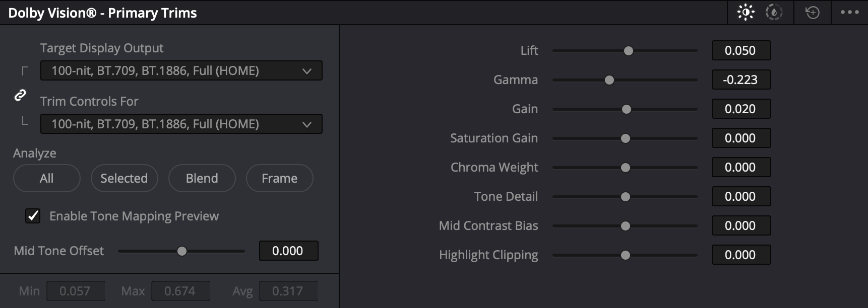Analyze the current Frame
This screenshot has width=868, height=308.
(x=279, y=178)
